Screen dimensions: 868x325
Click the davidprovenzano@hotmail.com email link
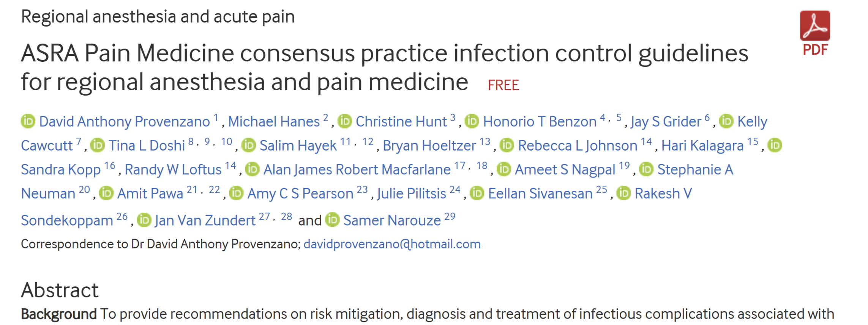click(x=392, y=244)
